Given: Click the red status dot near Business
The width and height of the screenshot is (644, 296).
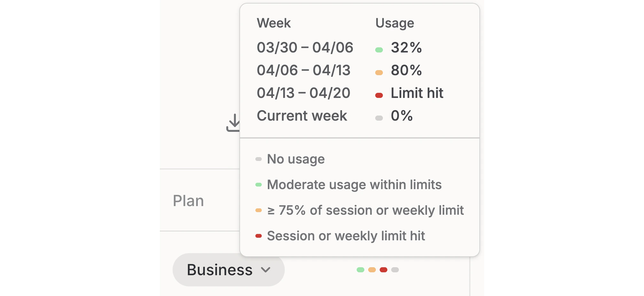Looking at the screenshot, I should click(x=383, y=270).
